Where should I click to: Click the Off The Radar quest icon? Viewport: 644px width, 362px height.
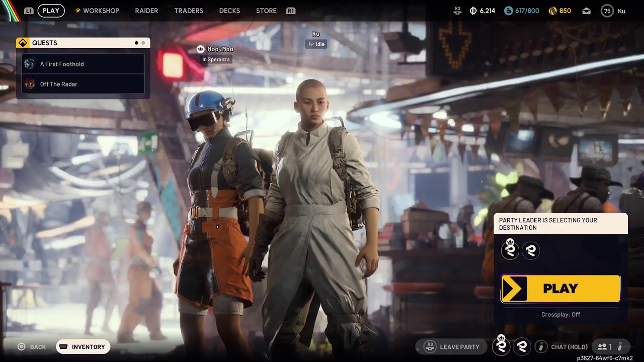tap(30, 84)
